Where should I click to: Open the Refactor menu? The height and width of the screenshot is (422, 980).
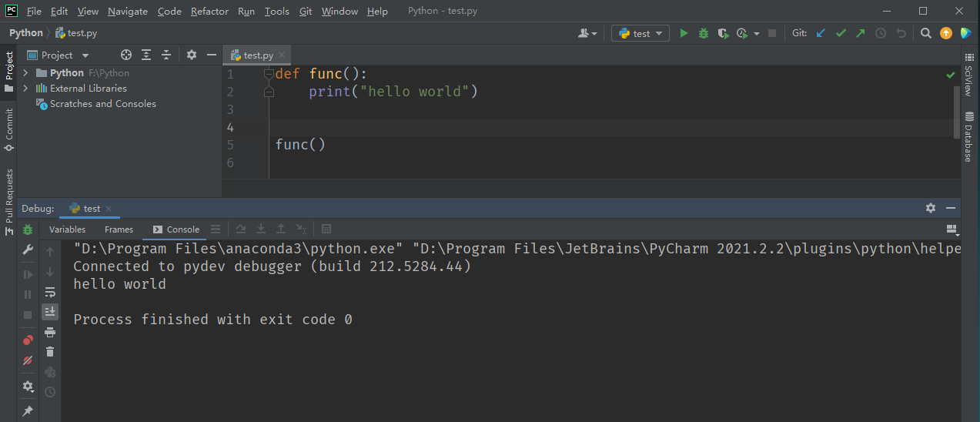pos(209,12)
